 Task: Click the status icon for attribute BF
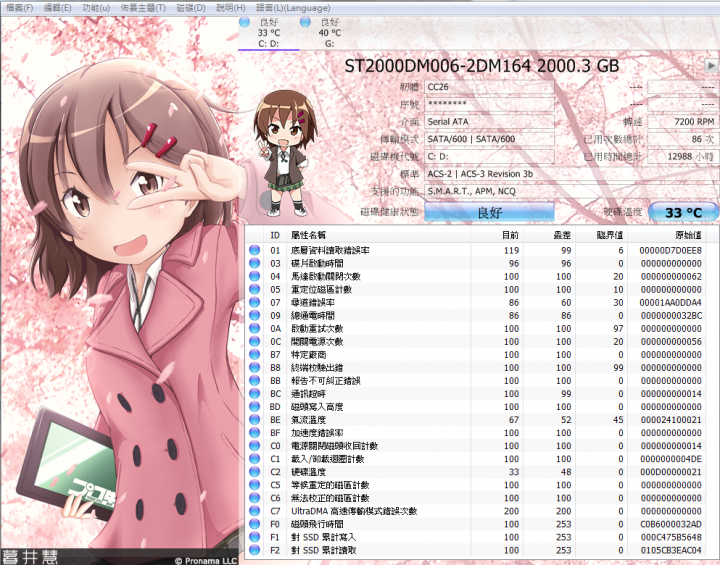(x=254, y=433)
